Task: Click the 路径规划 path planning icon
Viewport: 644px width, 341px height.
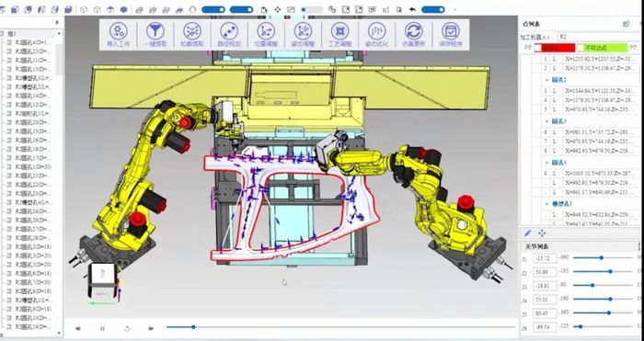Action: click(x=229, y=35)
